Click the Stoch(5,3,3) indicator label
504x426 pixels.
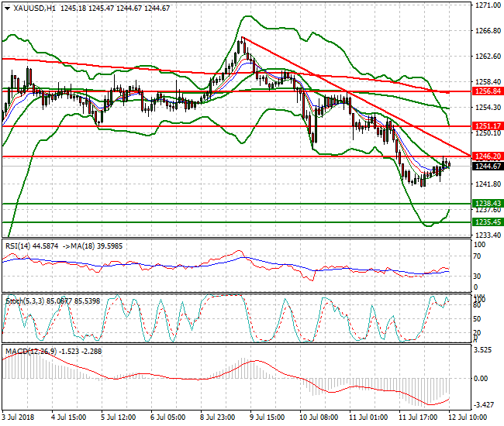[25, 299]
